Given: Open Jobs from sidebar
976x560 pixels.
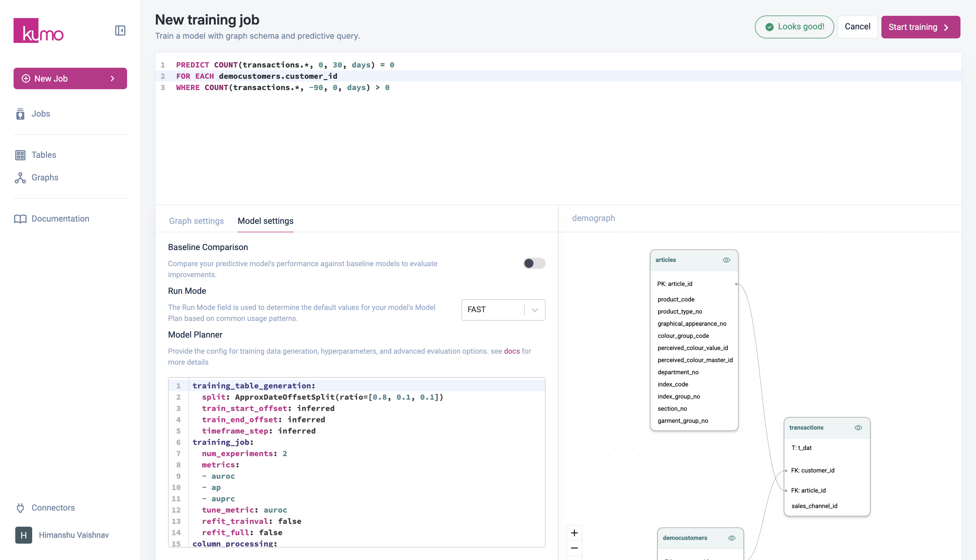Looking at the screenshot, I should click(x=40, y=114).
